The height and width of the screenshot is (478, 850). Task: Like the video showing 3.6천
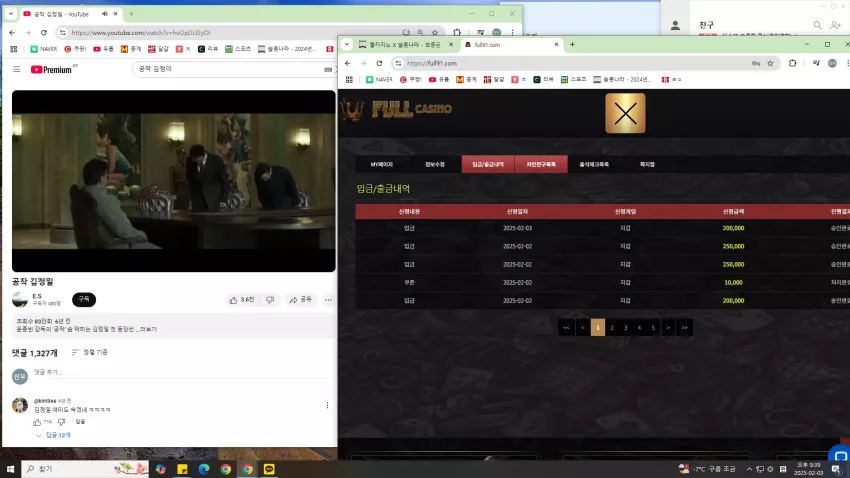coord(242,300)
